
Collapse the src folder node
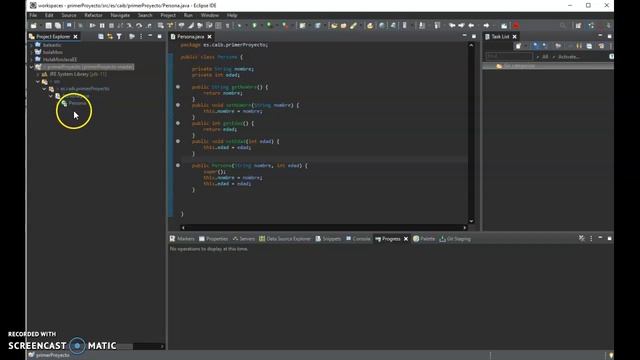point(38,82)
